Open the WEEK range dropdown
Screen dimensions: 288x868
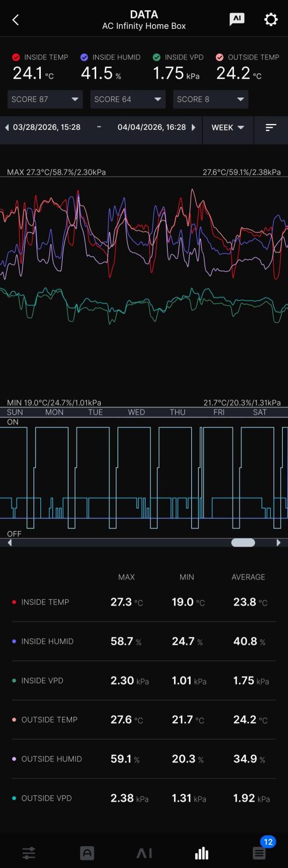[228, 127]
